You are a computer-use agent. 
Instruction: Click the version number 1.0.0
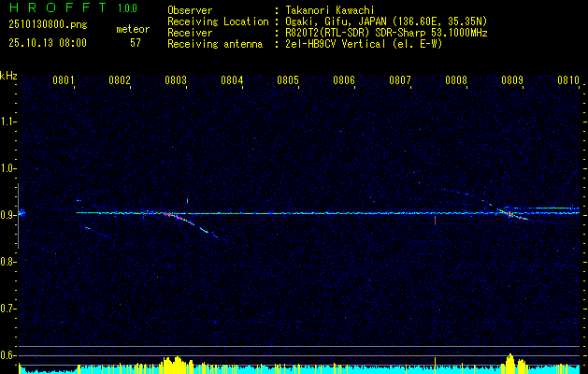127,7
